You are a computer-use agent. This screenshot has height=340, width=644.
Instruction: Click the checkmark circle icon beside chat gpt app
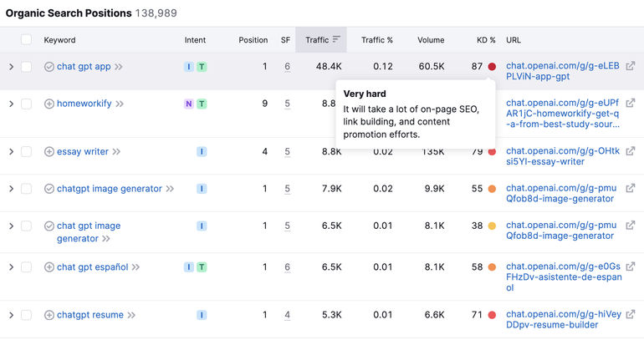pyautogui.click(x=49, y=67)
